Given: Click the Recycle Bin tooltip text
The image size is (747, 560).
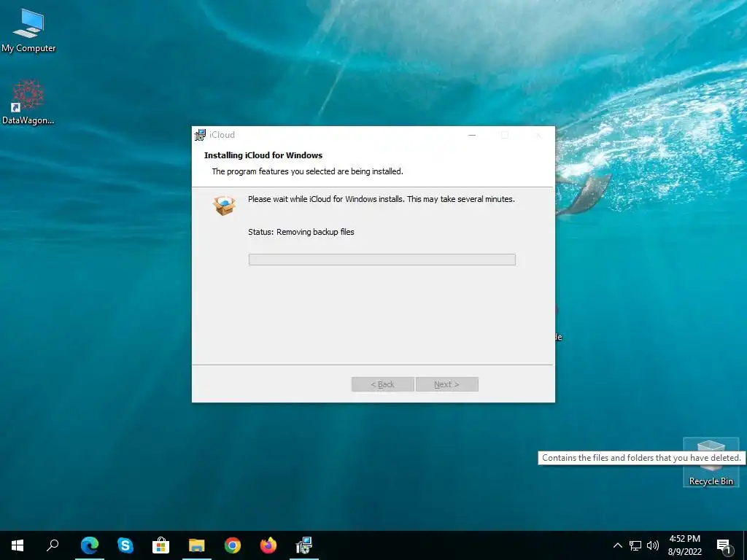Looking at the screenshot, I should point(641,458).
